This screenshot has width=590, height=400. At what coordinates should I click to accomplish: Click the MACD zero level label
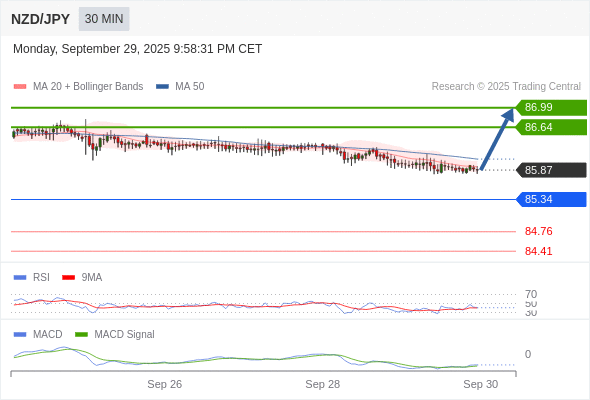(528, 354)
